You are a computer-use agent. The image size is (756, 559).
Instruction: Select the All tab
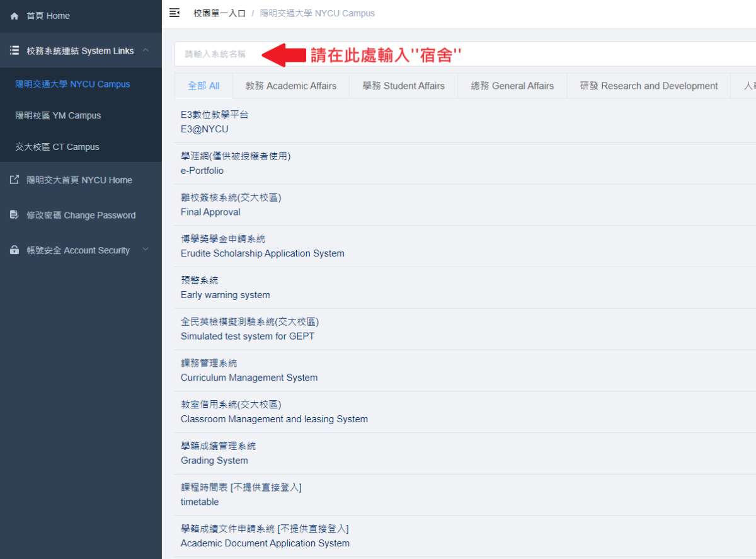tap(203, 86)
